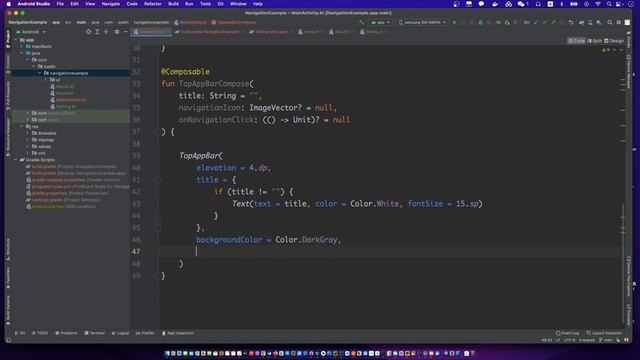Open Project panel options gear
The image size is (640, 360).
(117, 31)
